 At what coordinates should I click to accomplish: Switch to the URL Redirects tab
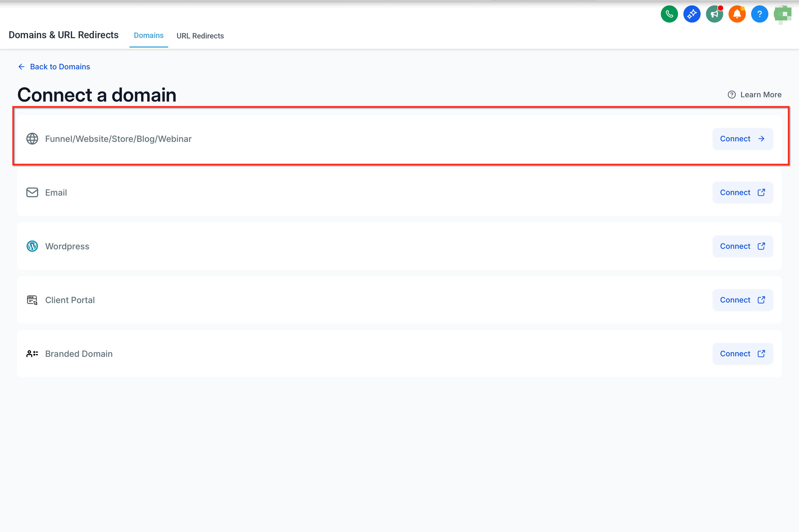(200, 36)
